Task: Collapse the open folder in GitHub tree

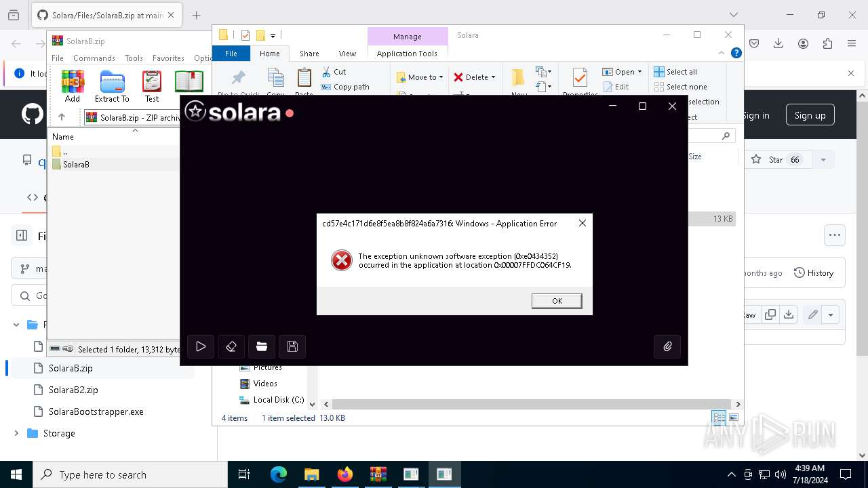Action: pos(16,325)
